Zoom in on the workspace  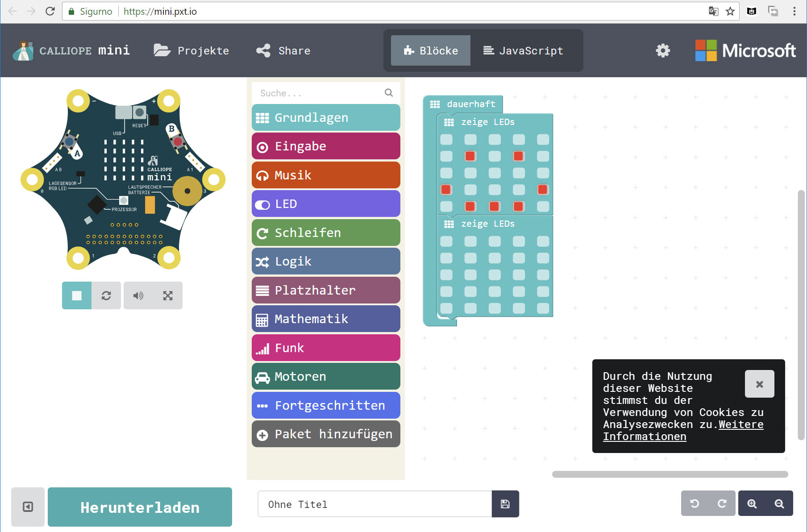[752, 503]
